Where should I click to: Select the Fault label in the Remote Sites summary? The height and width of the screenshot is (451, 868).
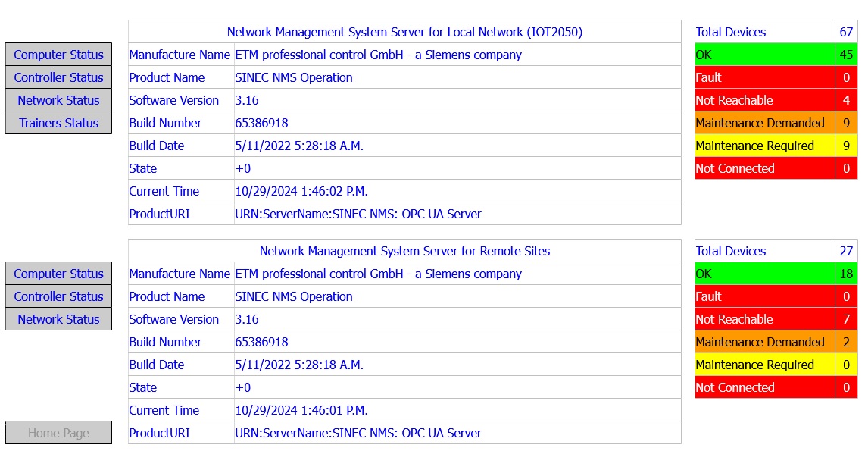(x=709, y=296)
